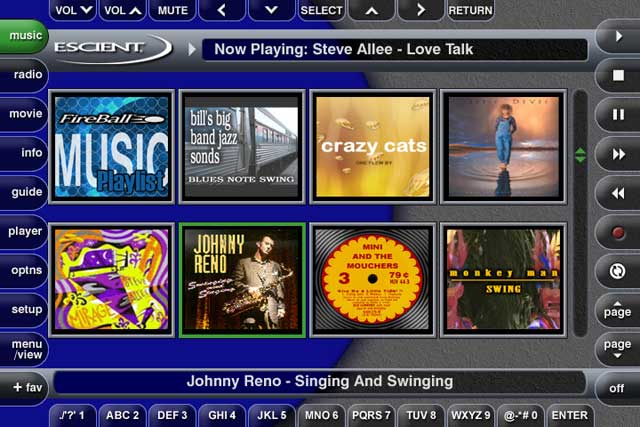Go to the previous page with page up

(617, 310)
